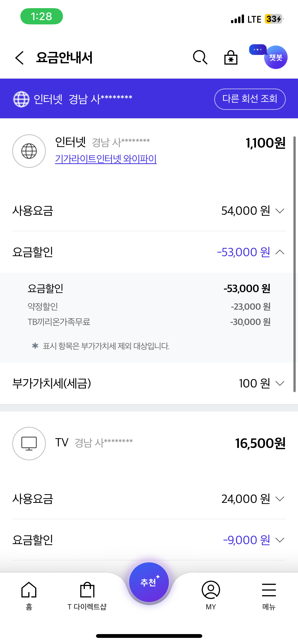Image resolution: width=298 pixels, height=644 pixels.
Task: Tap the circular internet globe icon
Action: pyautogui.click(x=29, y=151)
